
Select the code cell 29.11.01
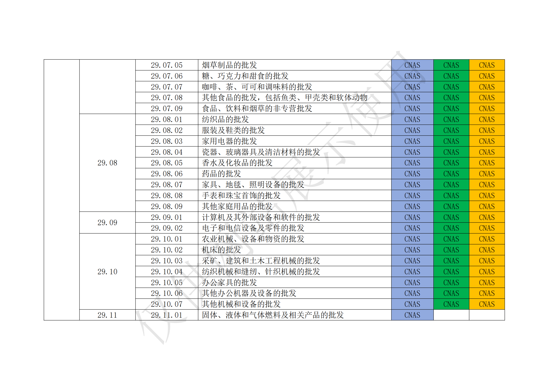[167, 315]
